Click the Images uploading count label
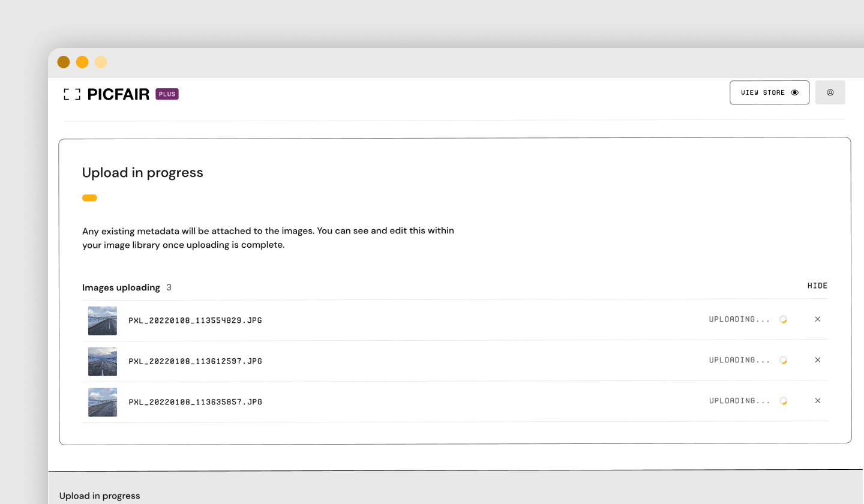The image size is (864, 504). click(x=127, y=287)
